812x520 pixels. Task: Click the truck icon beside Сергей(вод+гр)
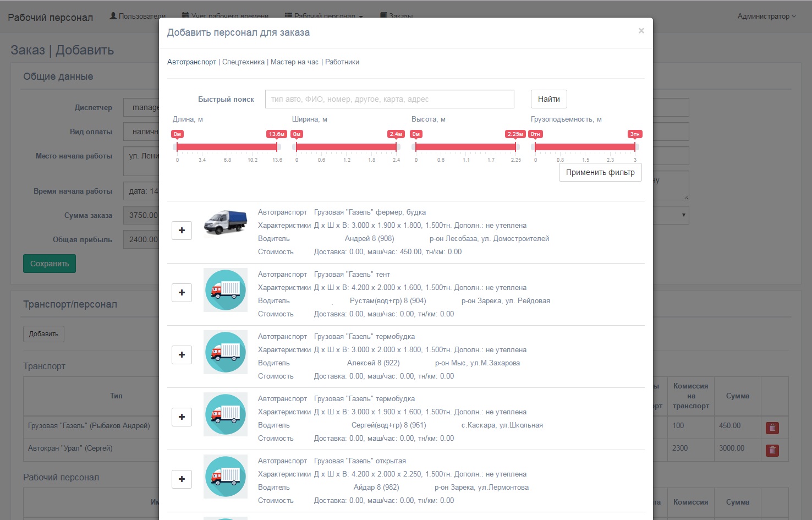[226, 414]
